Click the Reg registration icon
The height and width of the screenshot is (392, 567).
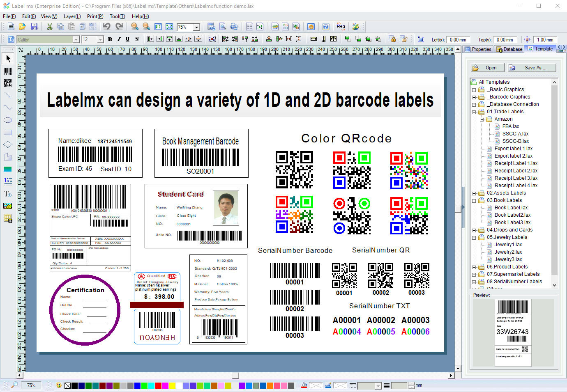pos(341,27)
